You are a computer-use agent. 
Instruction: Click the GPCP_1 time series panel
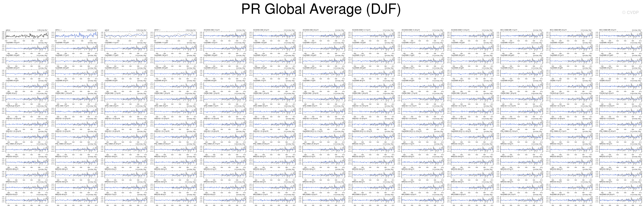[175, 35]
